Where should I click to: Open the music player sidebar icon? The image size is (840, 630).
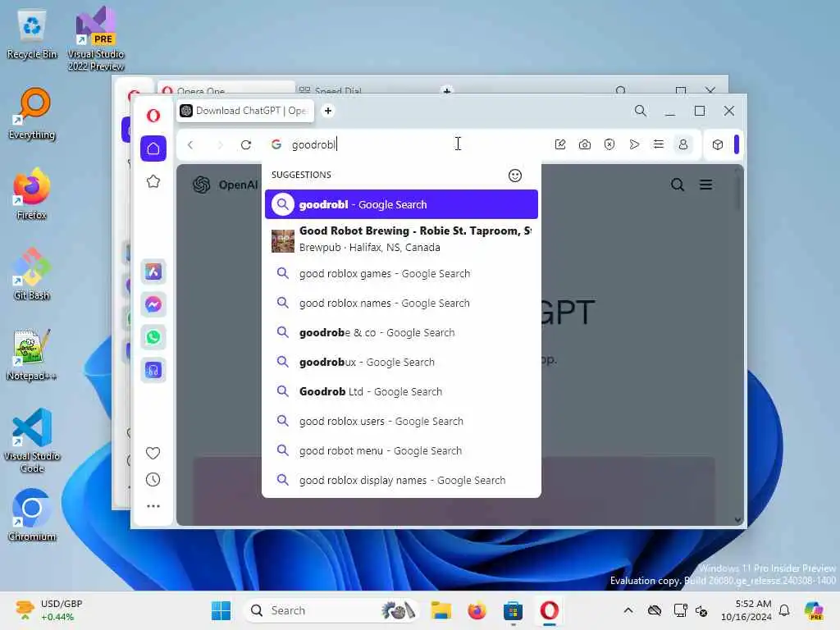[x=153, y=370]
